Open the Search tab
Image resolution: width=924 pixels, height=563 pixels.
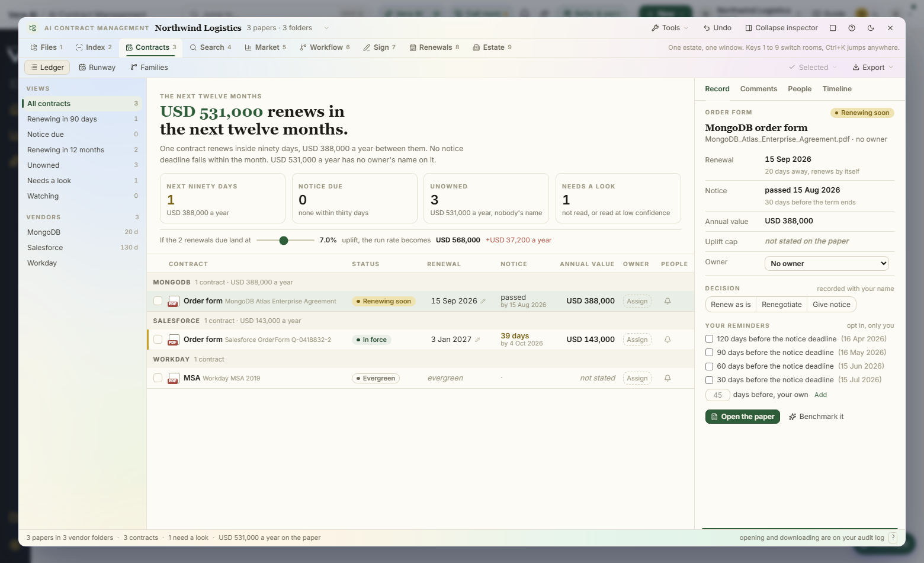tap(210, 47)
